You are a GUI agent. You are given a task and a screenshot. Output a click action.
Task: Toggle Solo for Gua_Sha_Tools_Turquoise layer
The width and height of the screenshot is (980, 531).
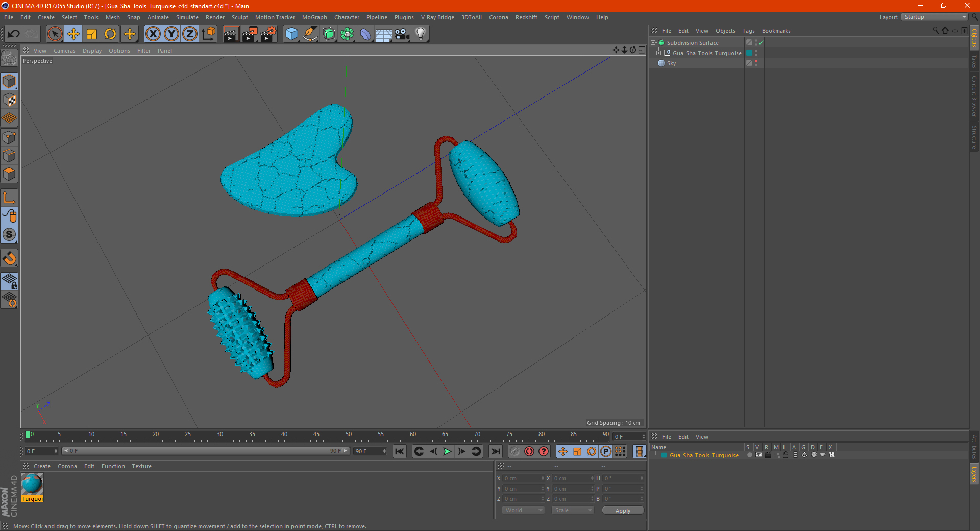click(749, 455)
